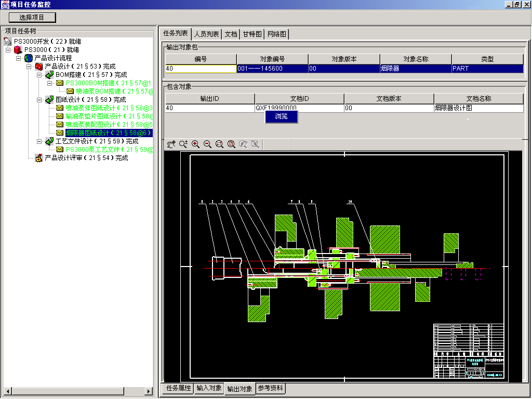Open the 输入对象 bottom tab
The height and width of the screenshot is (399, 532).
point(209,388)
